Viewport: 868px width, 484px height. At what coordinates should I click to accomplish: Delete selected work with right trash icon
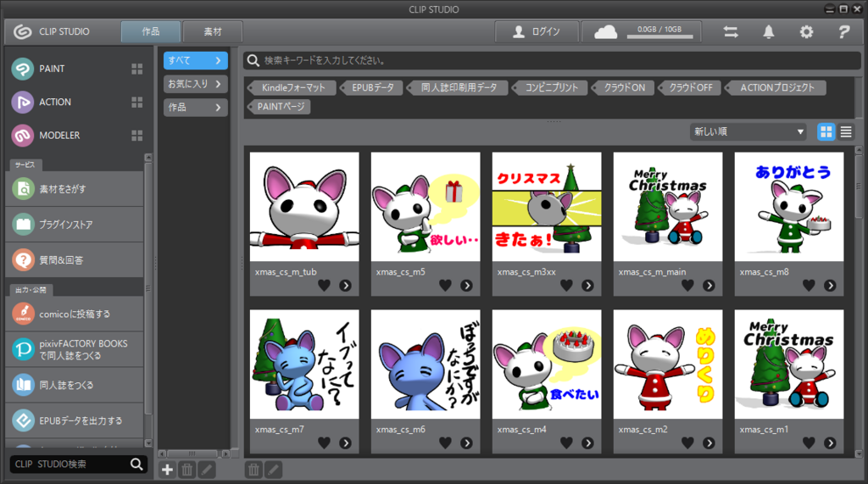pos(253,470)
